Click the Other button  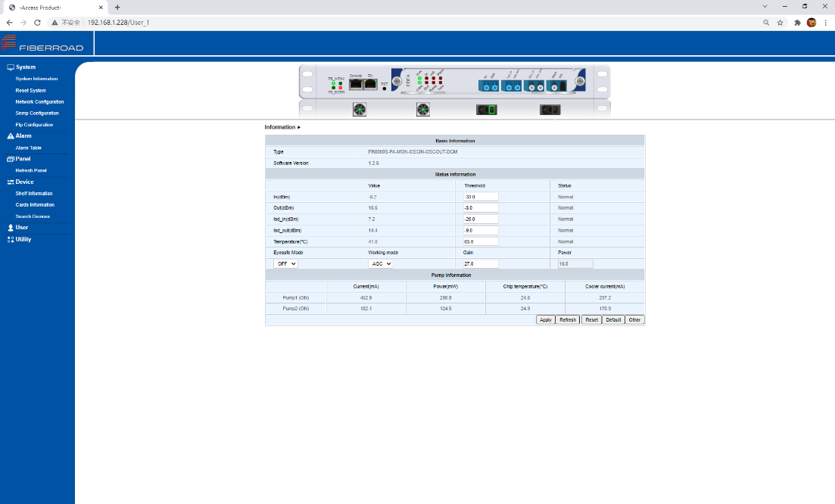634,320
